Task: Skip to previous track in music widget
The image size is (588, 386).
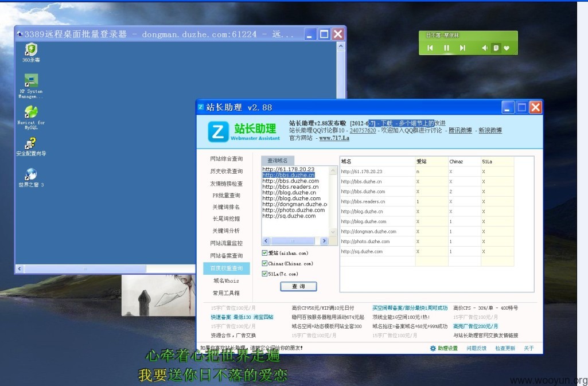Action: pyautogui.click(x=430, y=48)
